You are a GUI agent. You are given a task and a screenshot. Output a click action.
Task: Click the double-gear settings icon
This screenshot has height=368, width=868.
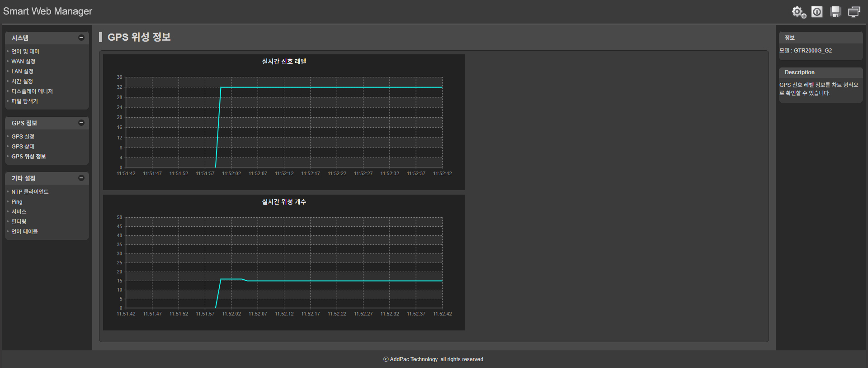[798, 12]
